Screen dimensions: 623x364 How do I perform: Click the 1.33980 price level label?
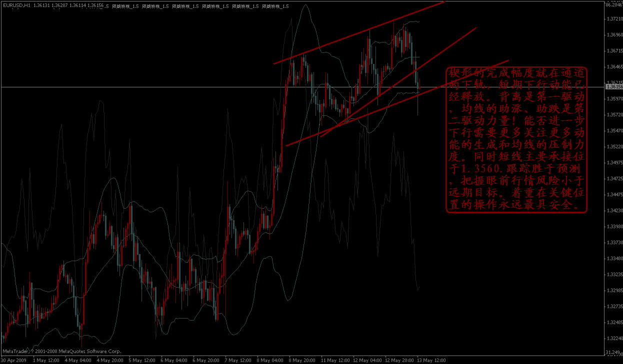point(614,227)
